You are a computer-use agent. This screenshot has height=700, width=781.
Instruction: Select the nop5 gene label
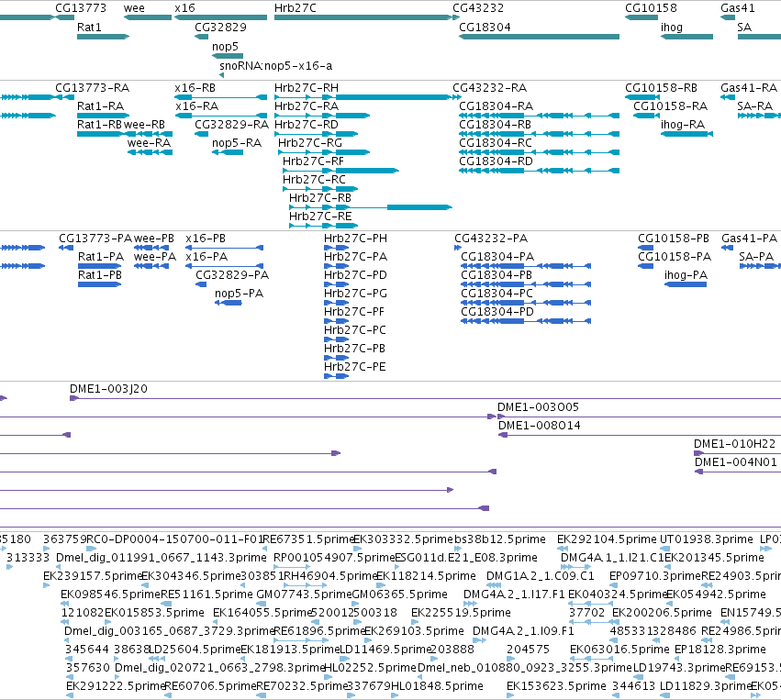click(225, 47)
